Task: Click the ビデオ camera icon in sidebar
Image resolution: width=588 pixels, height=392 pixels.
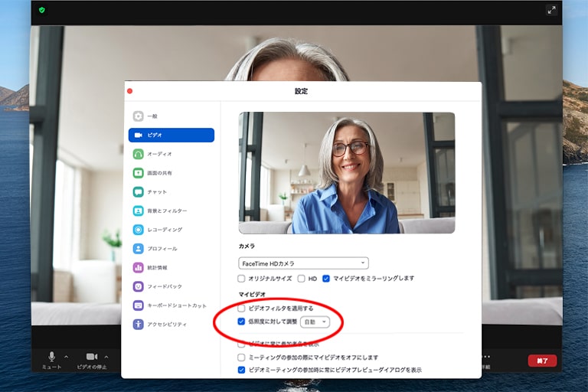Action: tap(138, 135)
